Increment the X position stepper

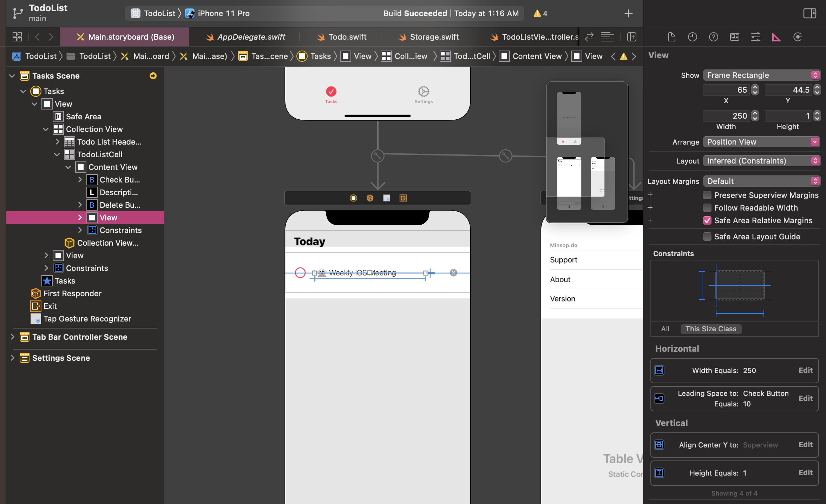click(x=755, y=87)
